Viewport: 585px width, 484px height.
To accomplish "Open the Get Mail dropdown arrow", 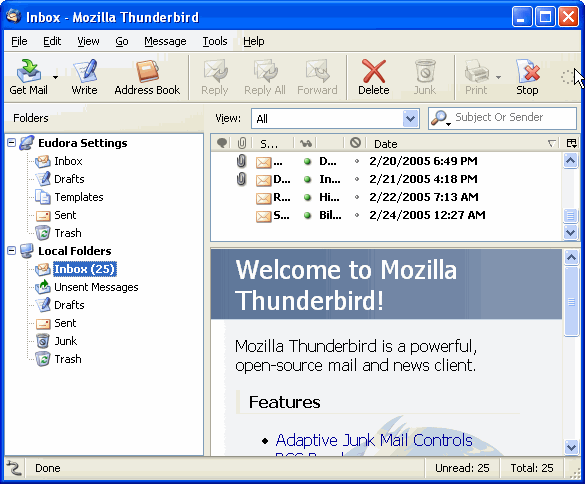I will coord(56,77).
